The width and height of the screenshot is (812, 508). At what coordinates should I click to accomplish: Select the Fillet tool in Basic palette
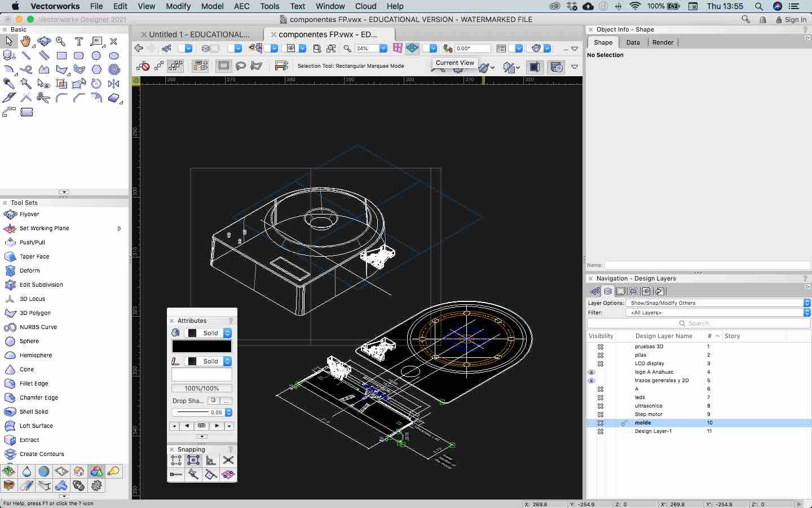[x=61, y=98]
